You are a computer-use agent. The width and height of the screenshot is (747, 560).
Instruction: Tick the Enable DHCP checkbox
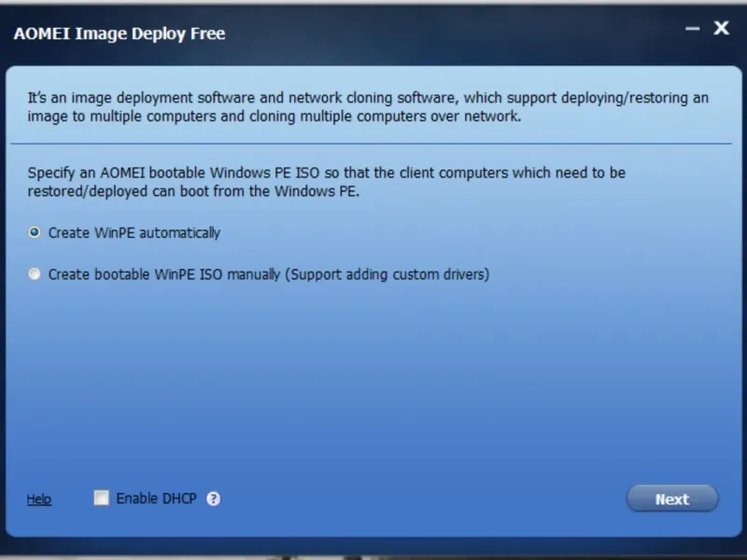point(101,497)
